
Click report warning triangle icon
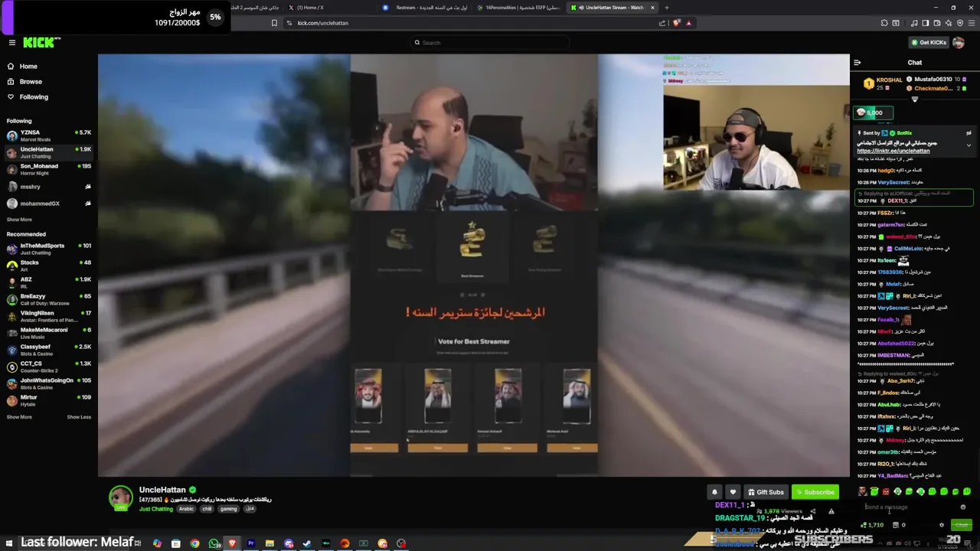(x=831, y=511)
